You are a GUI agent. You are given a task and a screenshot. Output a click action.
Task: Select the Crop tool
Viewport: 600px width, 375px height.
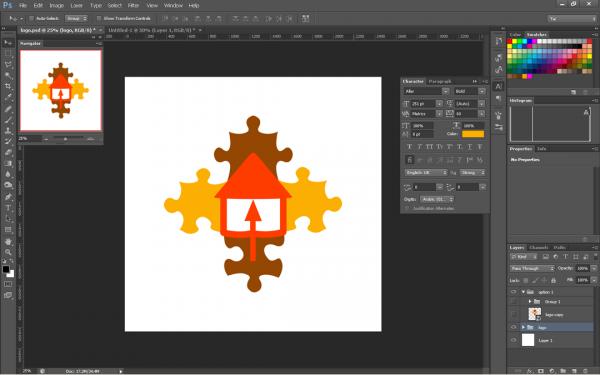point(8,86)
